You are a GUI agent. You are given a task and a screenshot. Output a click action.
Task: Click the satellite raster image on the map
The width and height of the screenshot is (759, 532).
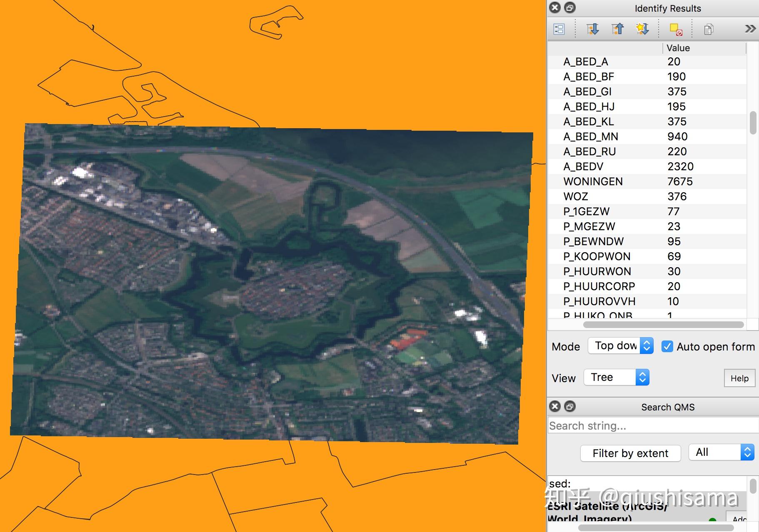[x=271, y=283]
